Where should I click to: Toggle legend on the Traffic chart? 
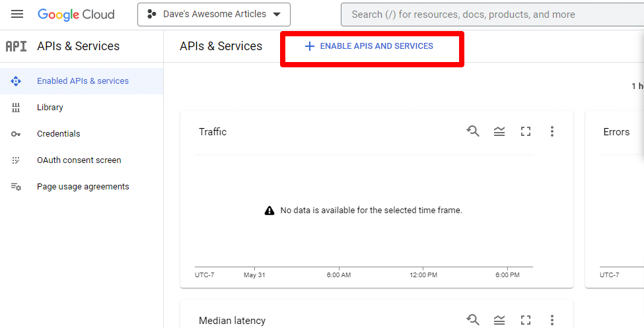(499, 131)
